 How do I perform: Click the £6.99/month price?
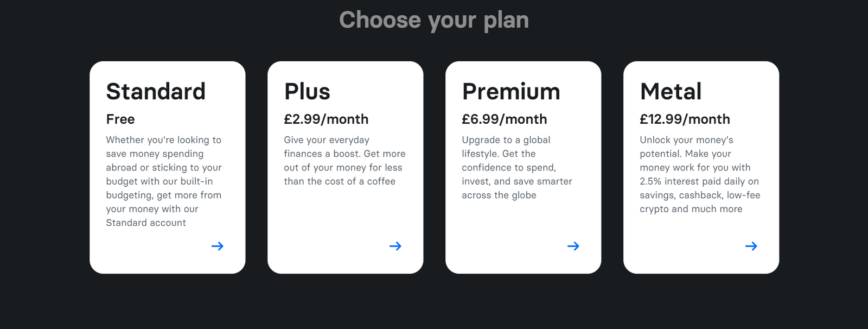tap(504, 119)
